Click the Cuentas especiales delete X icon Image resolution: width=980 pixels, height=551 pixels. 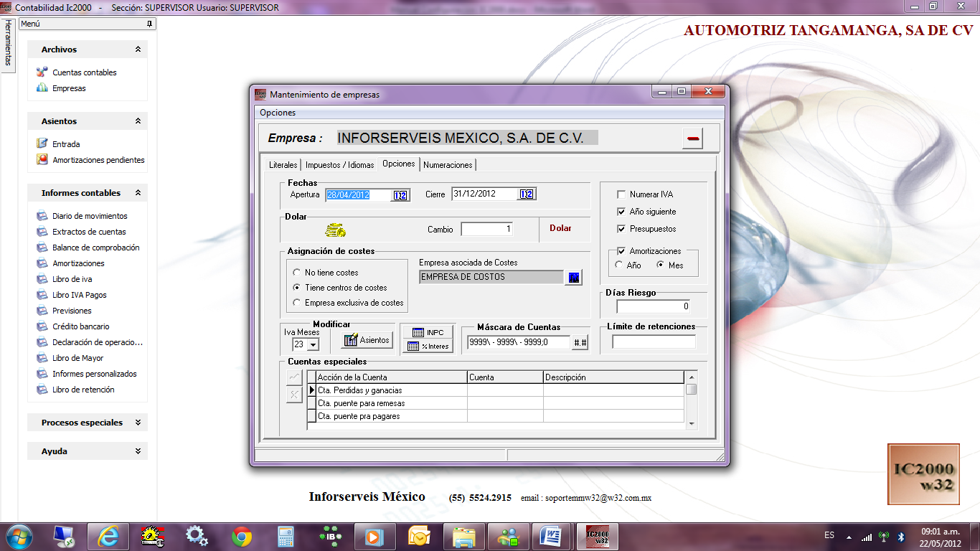(294, 395)
